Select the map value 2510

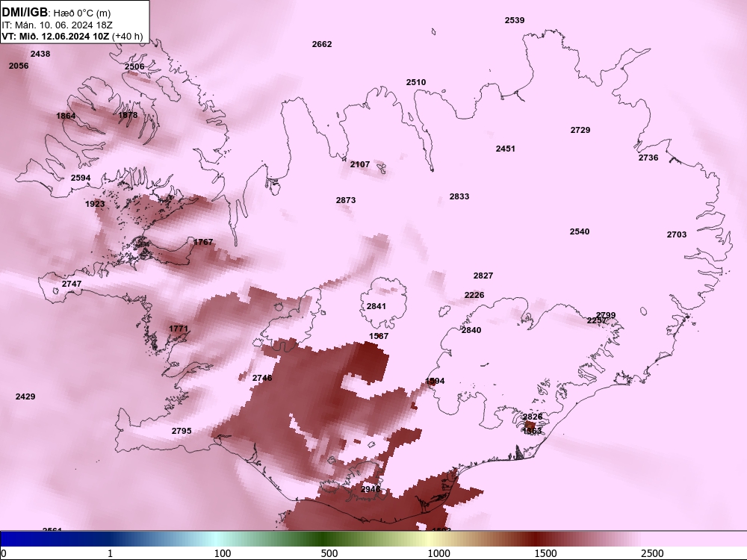click(x=416, y=82)
